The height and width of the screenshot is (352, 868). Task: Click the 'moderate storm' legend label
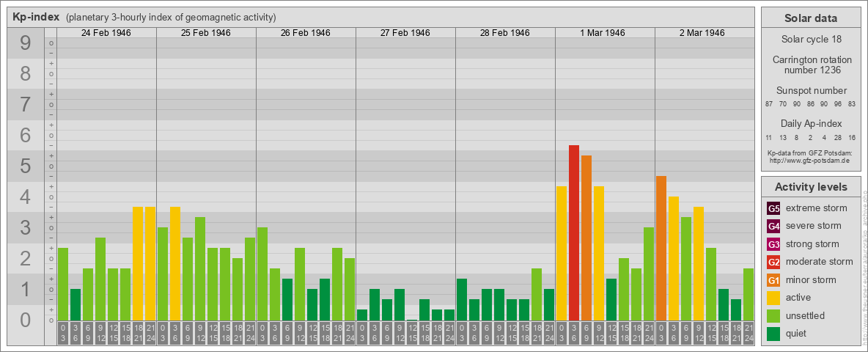point(820,262)
